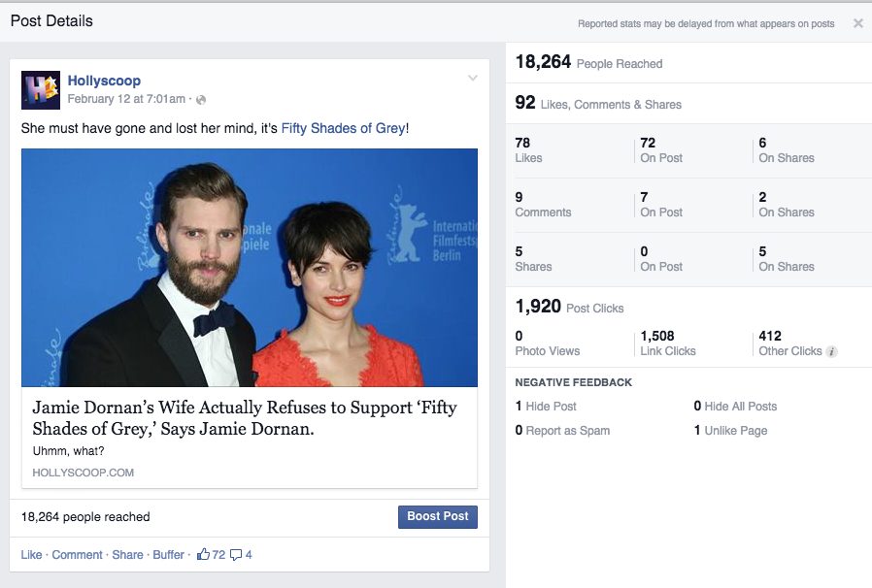Click the Uhmm, what? article description
Image resolution: width=872 pixels, height=588 pixels.
(68, 451)
